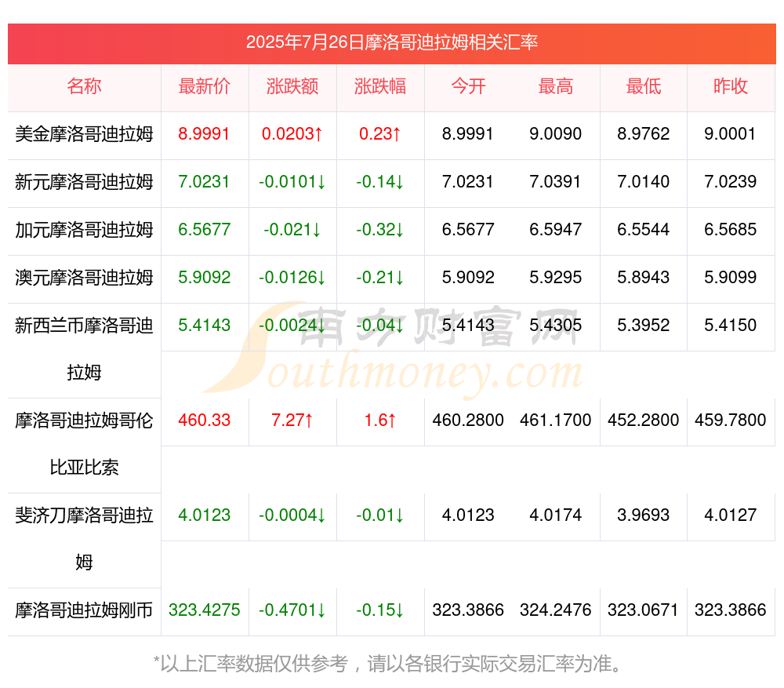
Task: Click the 摩洛哥迪拉姆刚币 row name
Action: pos(84,610)
